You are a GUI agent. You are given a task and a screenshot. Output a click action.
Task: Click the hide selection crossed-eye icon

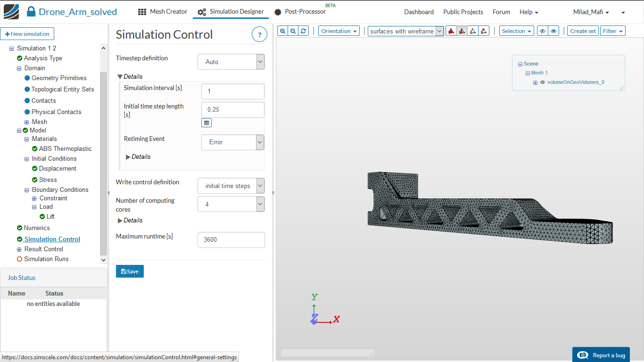tap(543, 31)
